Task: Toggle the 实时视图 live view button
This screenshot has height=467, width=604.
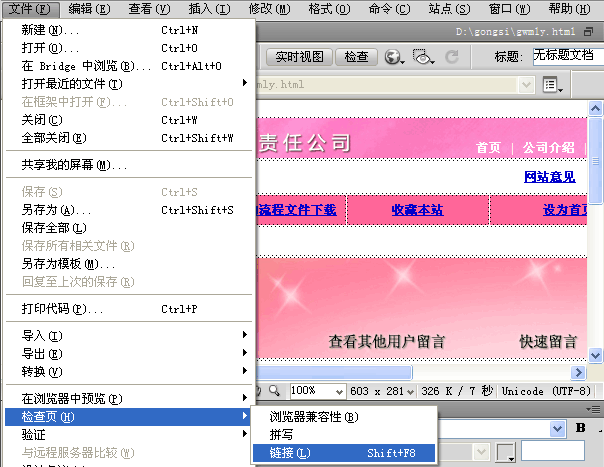Action: tap(299, 57)
